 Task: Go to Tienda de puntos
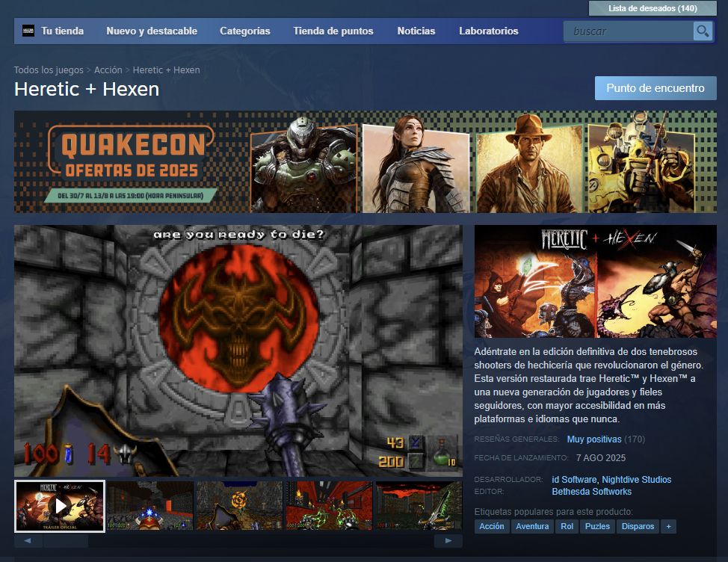[x=333, y=31]
